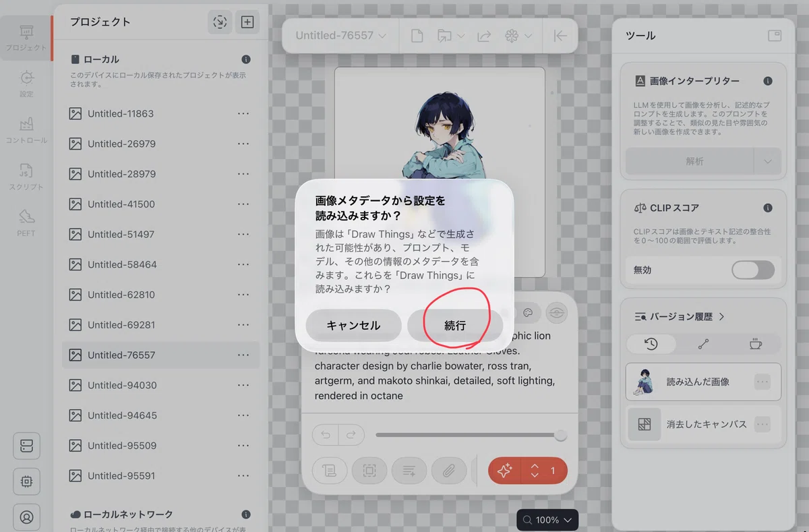Screen dimensions: 809x532
Task: Generate image with the red sparkle button
Action: (504, 471)
